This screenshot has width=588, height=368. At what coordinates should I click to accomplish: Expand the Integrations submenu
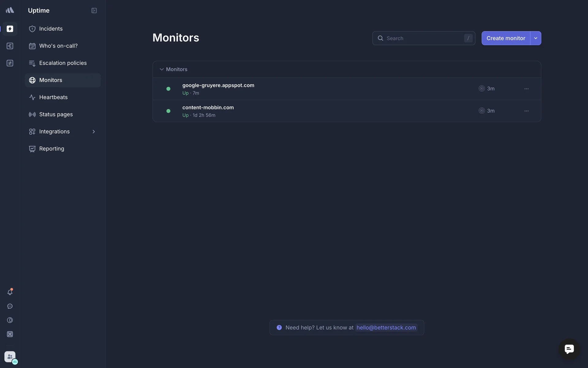tap(94, 132)
